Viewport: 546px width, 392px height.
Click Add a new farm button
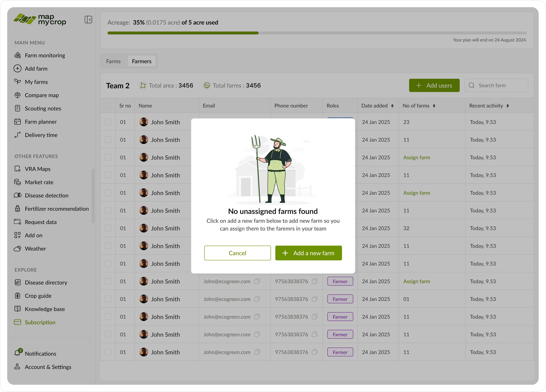pyautogui.click(x=308, y=253)
